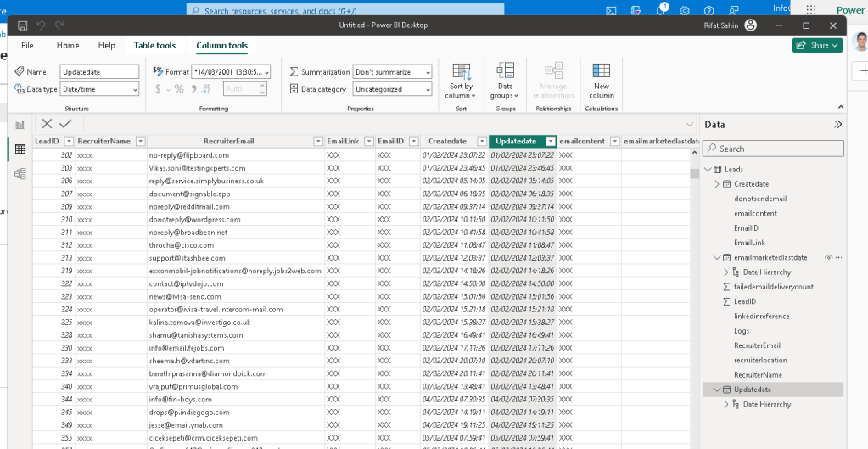The height and width of the screenshot is (449, 868).
Task: Click the column Name input field
Action: [99, 72]
